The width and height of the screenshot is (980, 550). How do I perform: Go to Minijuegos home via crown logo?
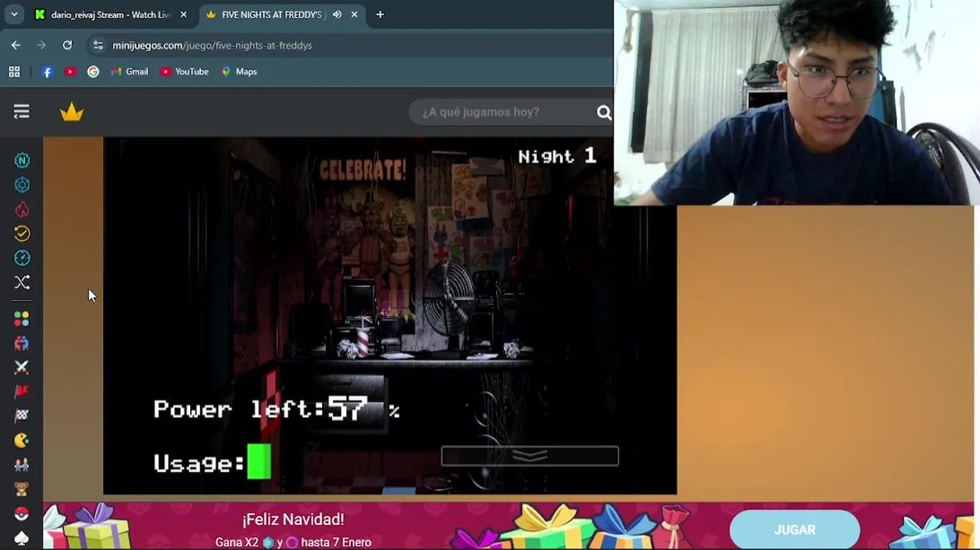pyautogui.click(x=72, y=112)
